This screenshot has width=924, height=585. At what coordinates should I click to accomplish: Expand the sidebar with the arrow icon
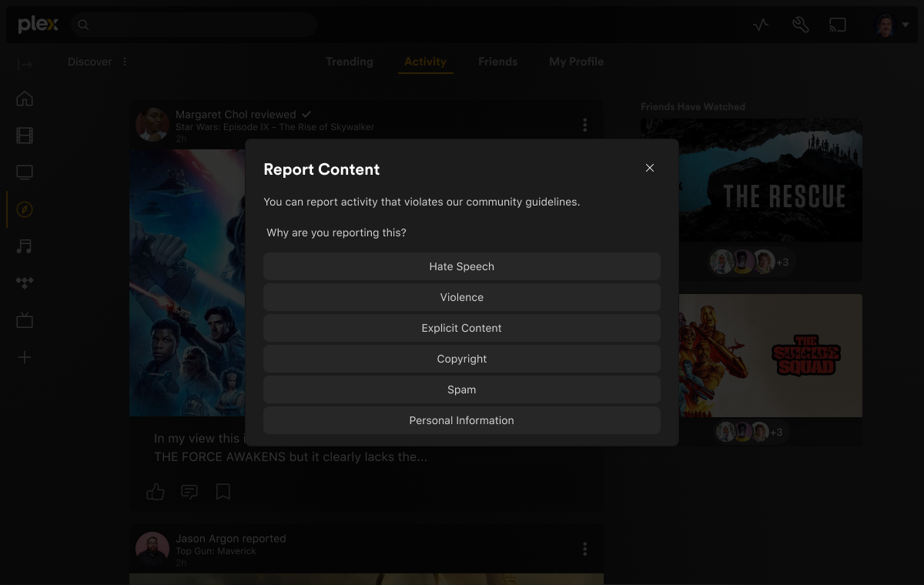coord(25,65)
